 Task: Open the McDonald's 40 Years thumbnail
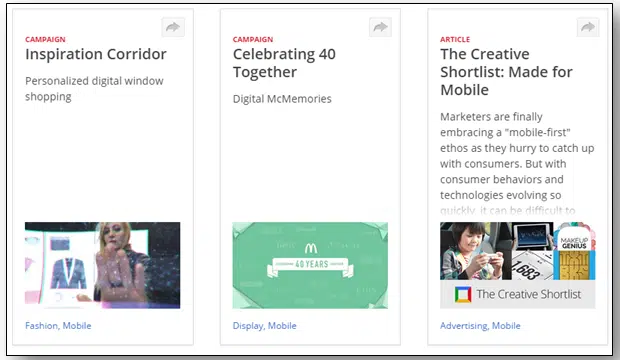pos(310,265)
